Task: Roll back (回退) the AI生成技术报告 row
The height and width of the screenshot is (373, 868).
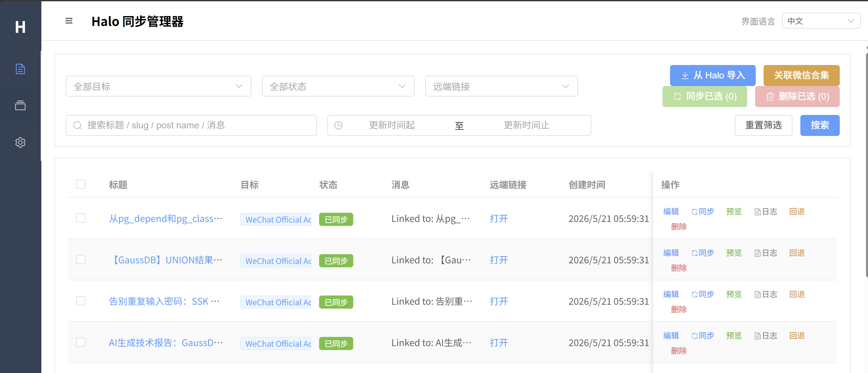Action: coord(797,336)
